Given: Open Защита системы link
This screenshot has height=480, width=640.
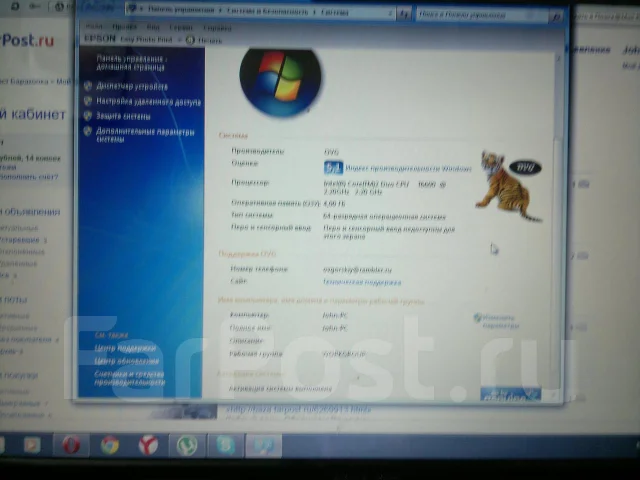Looking at the screenshot, I should 123,116.
